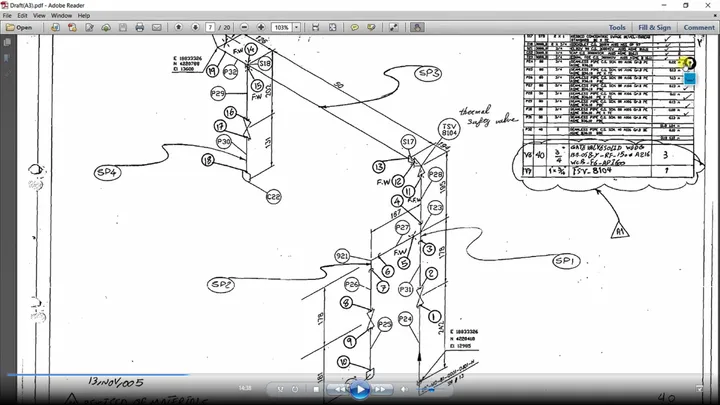Screen dimensions: 720x405
Task: Add a sticky note comment icon
Action: point(354,28)
